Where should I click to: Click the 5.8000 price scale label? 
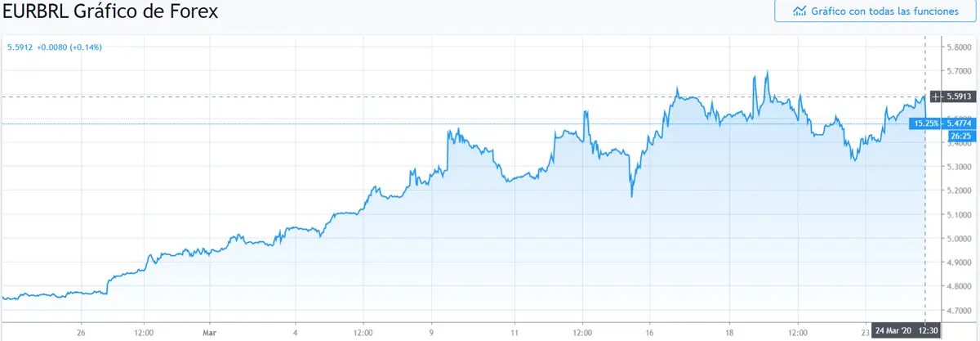point(960,47)
